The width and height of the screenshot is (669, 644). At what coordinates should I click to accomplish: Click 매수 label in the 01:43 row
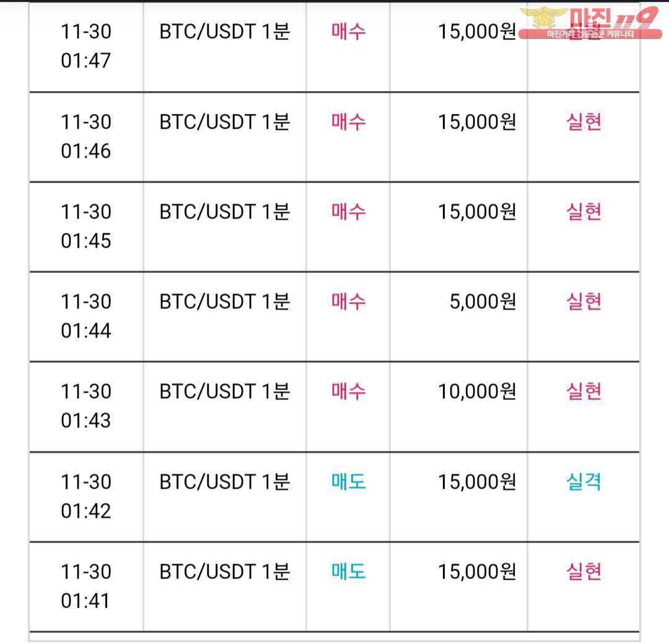(349, 391)
